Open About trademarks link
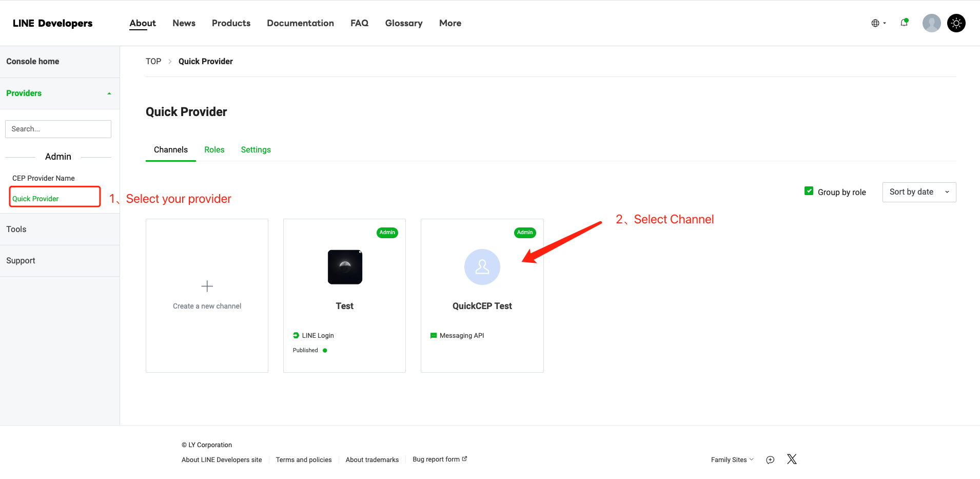This screenshot has height=479, width=980. point(372,460)
